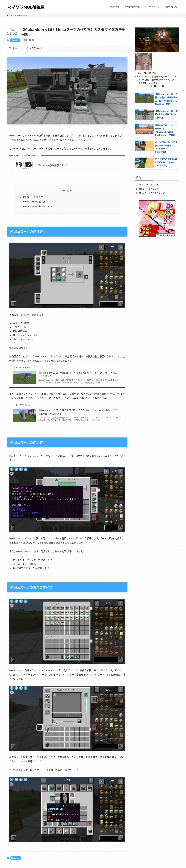The image size is (186, 868).
Task: Click the list item HDPEシート
Action: 19,327
